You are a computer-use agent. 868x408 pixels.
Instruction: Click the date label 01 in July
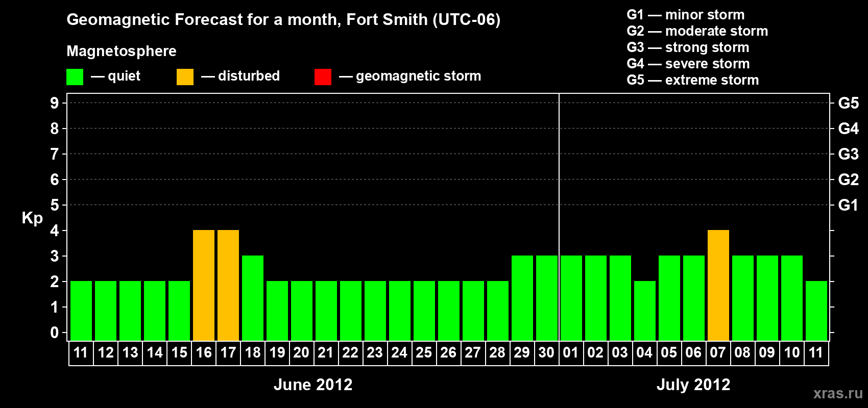click(571, 352)
